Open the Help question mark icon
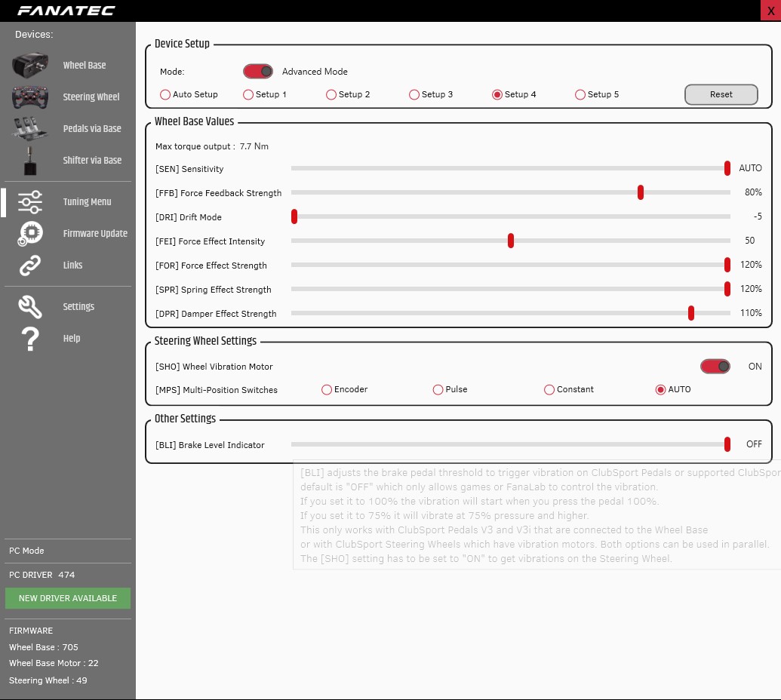This screenshot has width=781, height=700. [x=30, y=339]
